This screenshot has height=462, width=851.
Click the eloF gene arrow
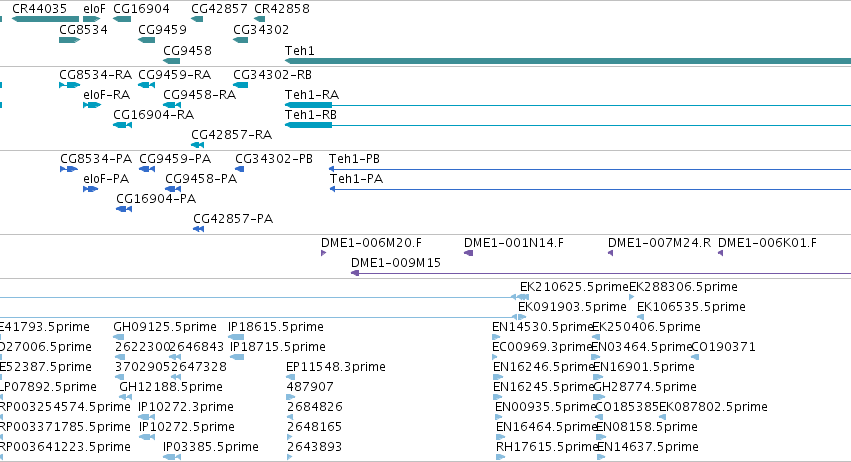click(92, 19)
